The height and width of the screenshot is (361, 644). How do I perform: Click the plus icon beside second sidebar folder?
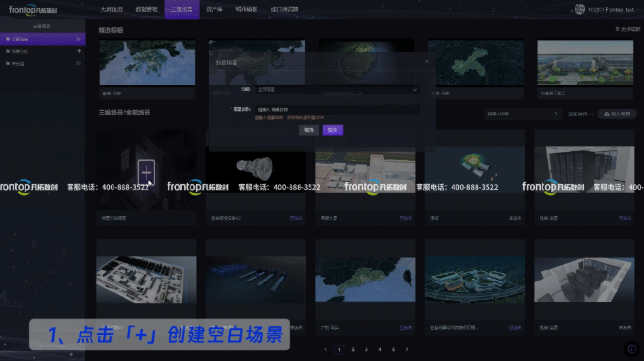pos(79,51)
